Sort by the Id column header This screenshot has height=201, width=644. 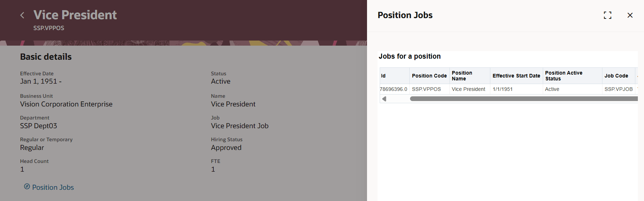[383, 76]
